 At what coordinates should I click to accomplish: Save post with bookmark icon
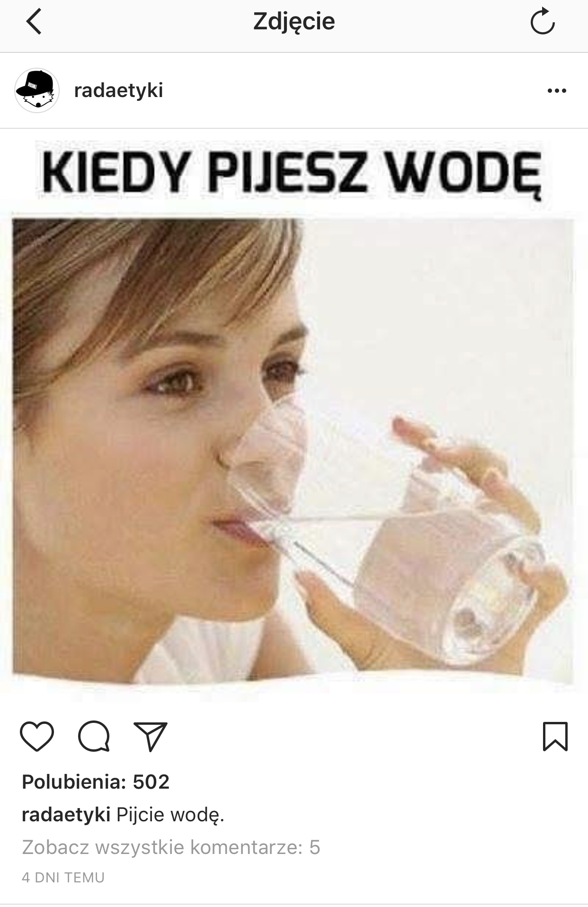click(555, 736)
